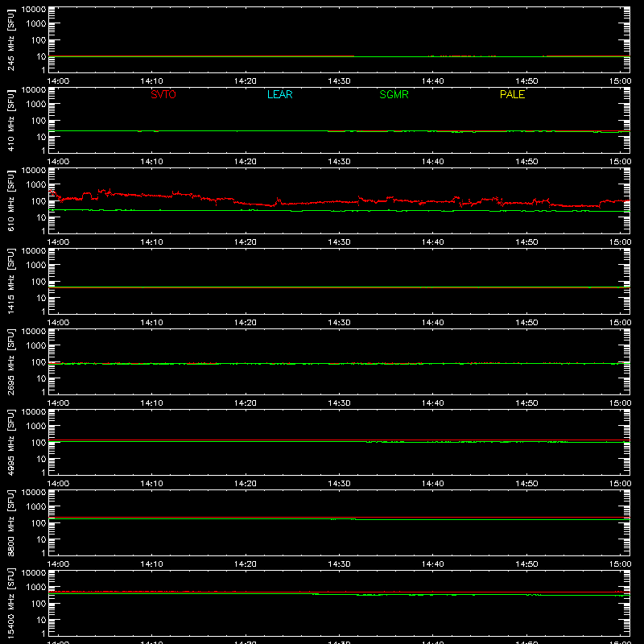Screen dimensions: 644x644
Task: Click the 10 tick on 8800 MHz axis
Action: [41, 539]
